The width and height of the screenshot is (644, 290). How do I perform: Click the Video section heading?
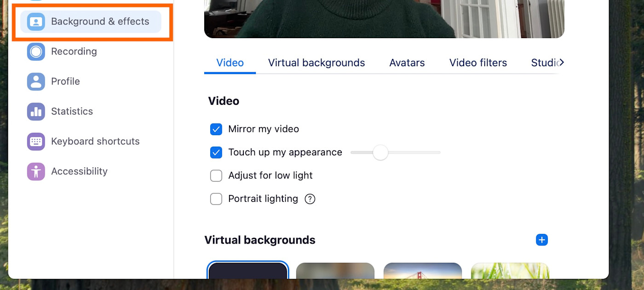click(x=224, y=101)
